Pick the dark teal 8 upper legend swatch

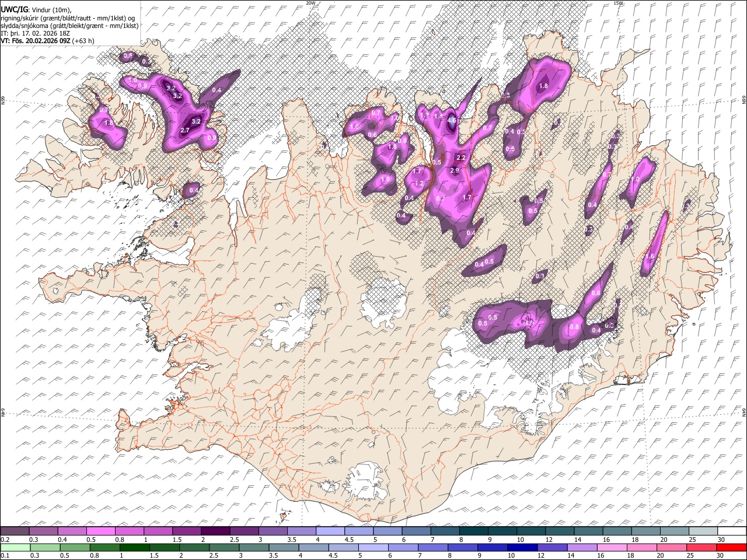click(473, 531)
